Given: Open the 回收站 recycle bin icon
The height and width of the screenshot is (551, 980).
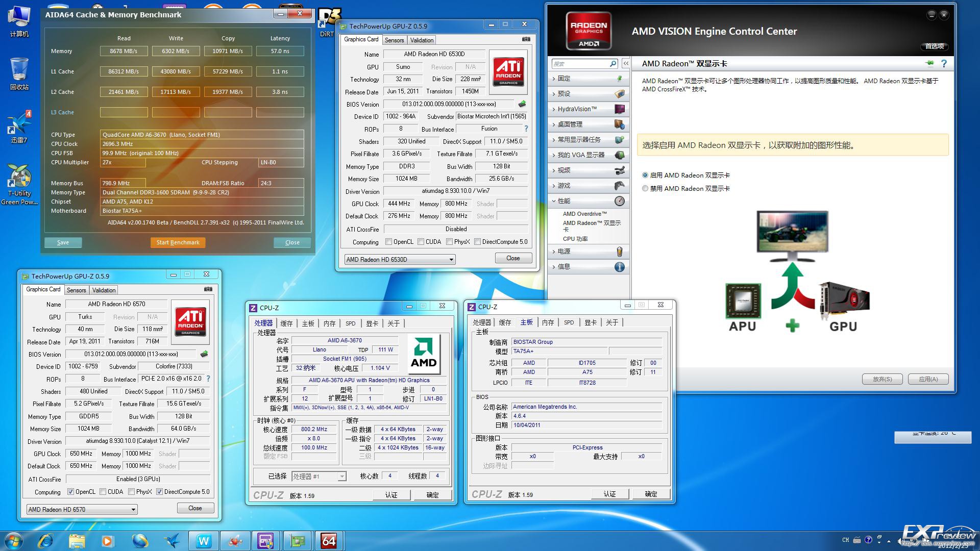Looking at the screenshot, I should [x=19, y=74].
